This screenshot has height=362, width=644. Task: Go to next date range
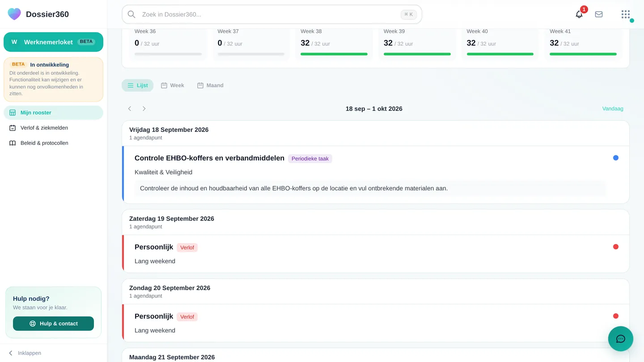(x=144, y=109)
